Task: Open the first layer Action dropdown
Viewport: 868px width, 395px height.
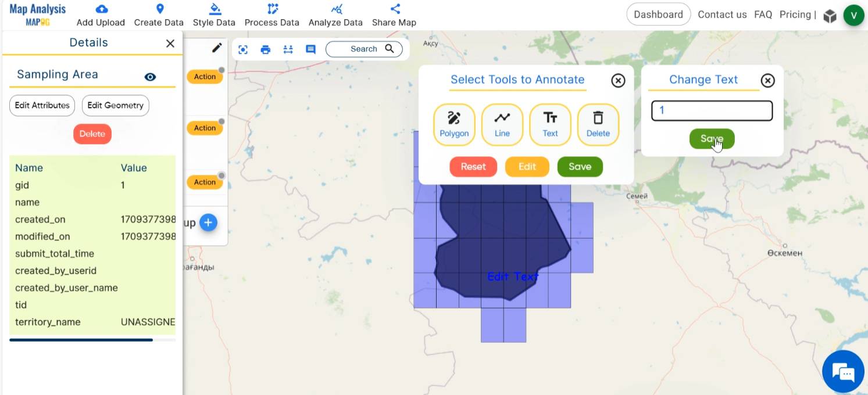Action: [x=205, y=77]
